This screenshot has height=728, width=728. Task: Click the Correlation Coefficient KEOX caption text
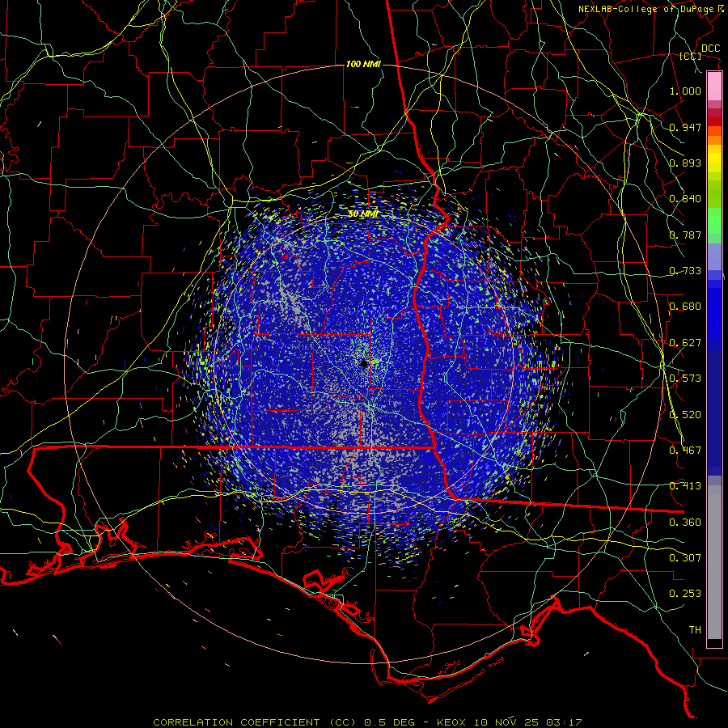coord(367,722)
